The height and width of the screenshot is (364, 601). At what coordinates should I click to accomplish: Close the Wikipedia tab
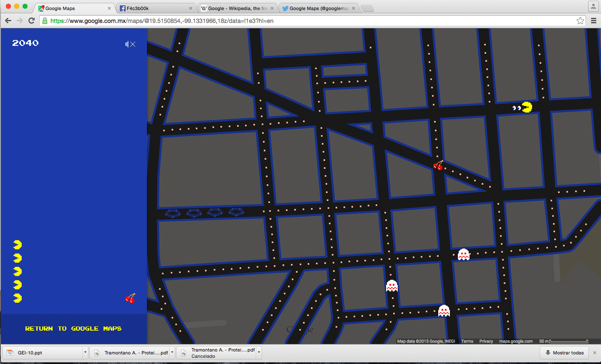272,8
